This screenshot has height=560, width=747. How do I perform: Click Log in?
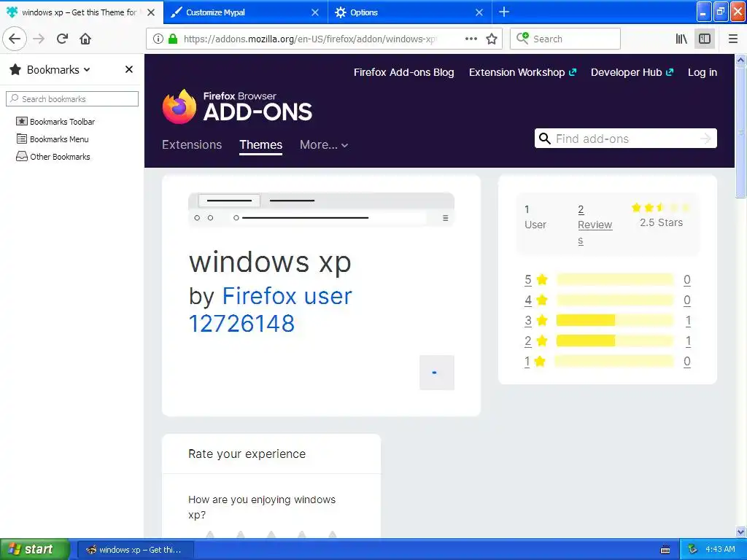click(703, 72)
